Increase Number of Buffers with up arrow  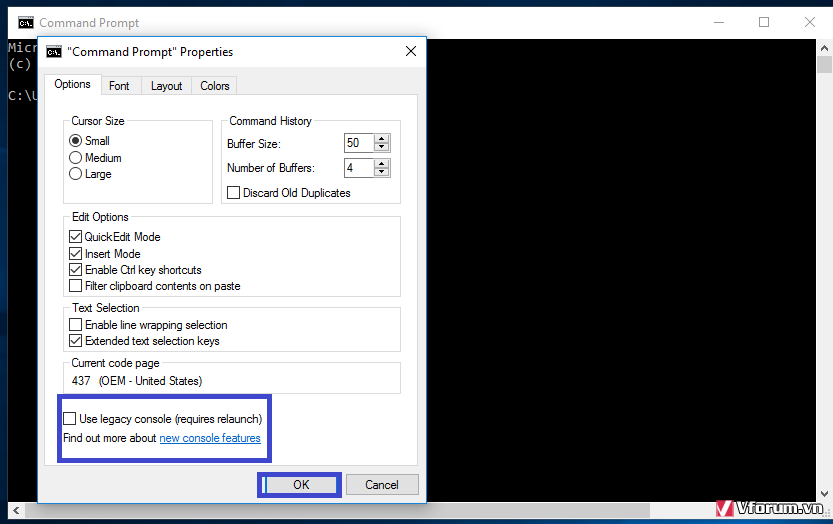click(x=381, y=164)
